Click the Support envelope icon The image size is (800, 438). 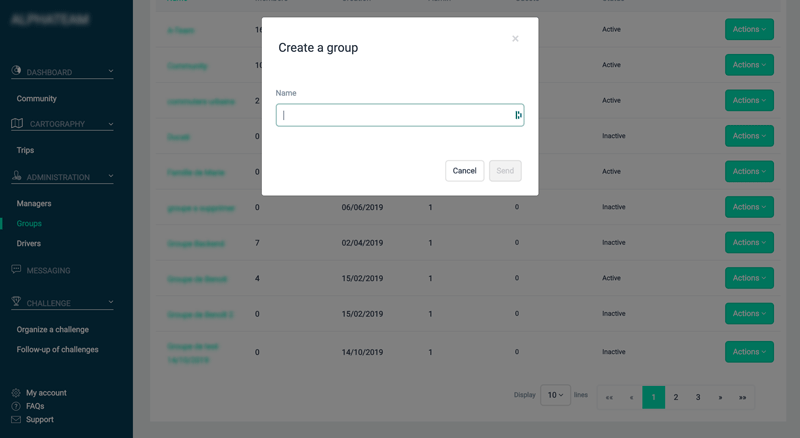[x=16, y=419]
